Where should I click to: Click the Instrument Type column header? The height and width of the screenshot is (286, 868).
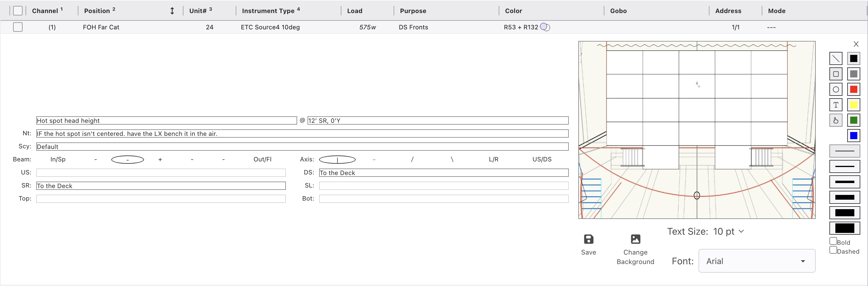(x=268, y=11)
